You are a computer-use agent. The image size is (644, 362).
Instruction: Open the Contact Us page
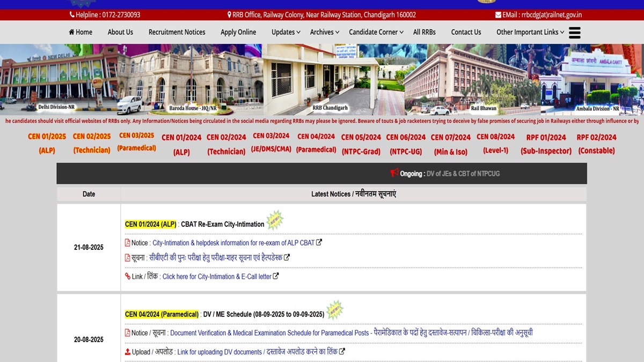(466, 32)
